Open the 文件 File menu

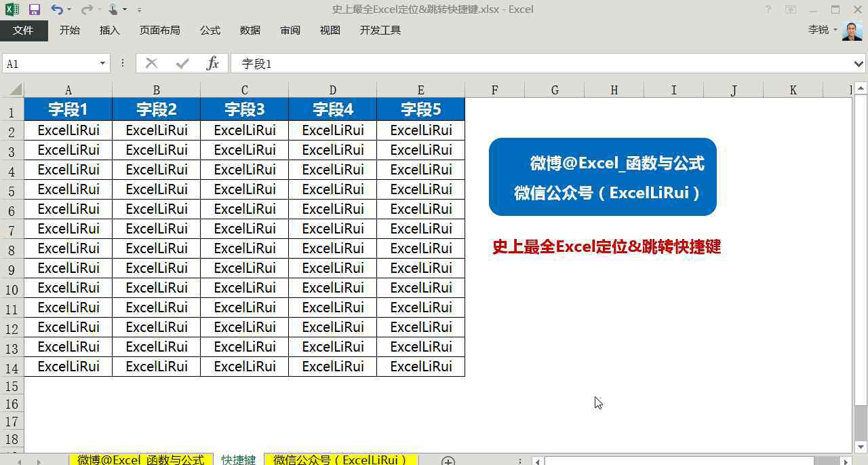tap(24, 31)
